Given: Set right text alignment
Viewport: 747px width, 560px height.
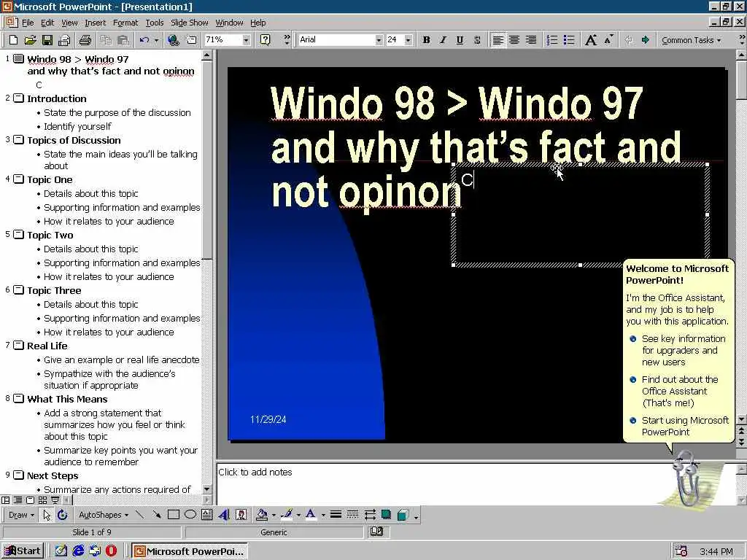Looking at the screenshot, I should 531,40.
